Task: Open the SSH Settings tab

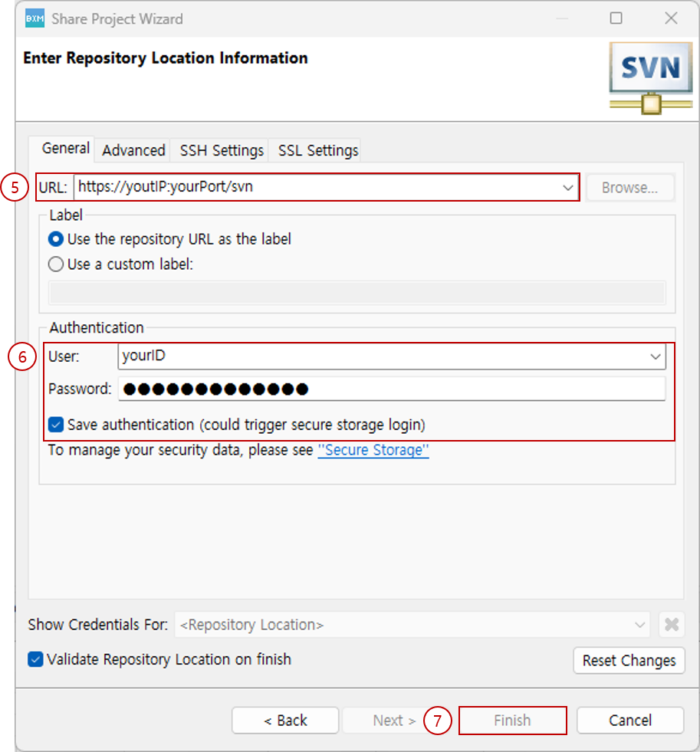Action: [222, 150]
